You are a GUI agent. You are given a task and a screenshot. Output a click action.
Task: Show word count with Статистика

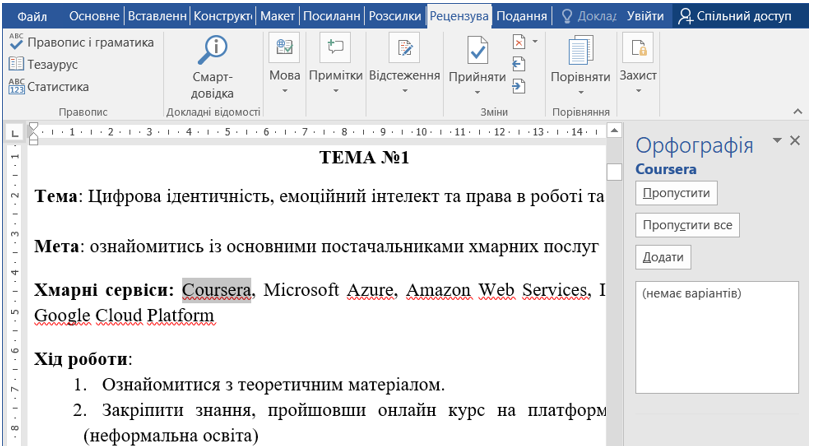click(x=49, y=86)
